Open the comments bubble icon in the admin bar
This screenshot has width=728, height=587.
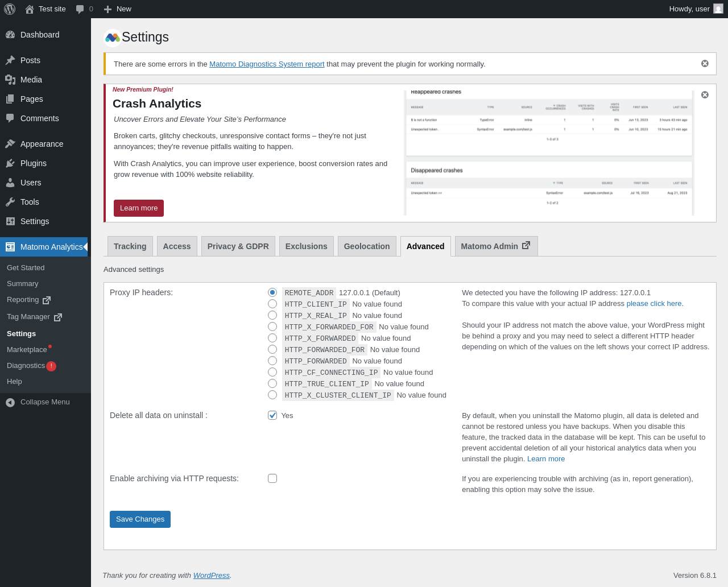pyautogui.click(x=80, y=9)
